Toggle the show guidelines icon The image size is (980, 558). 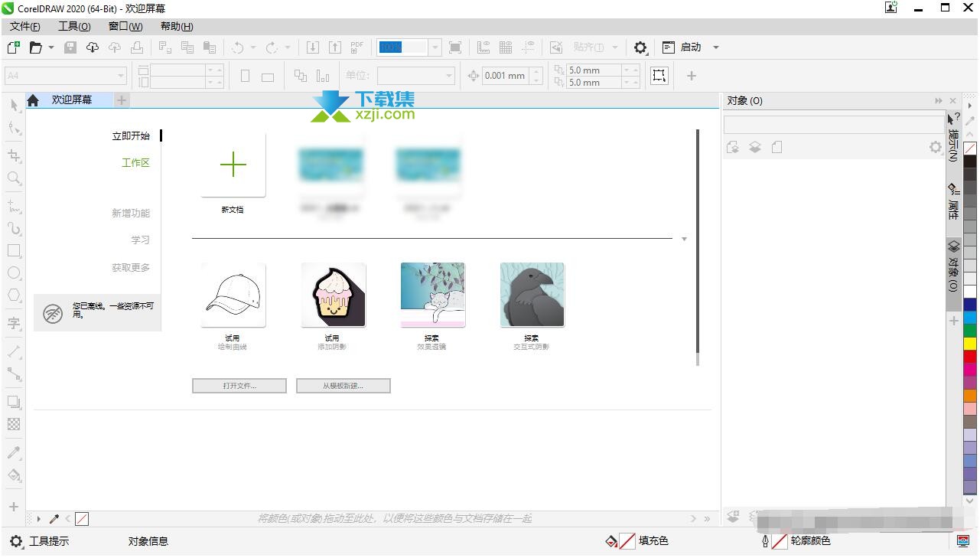tap(528, 47)
